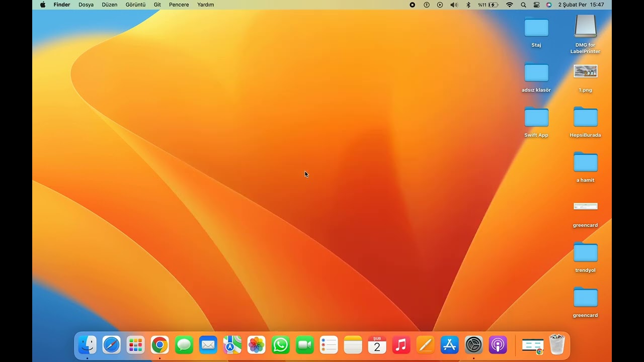
Task: Open the Trash in the Dock
Action: 557,345
